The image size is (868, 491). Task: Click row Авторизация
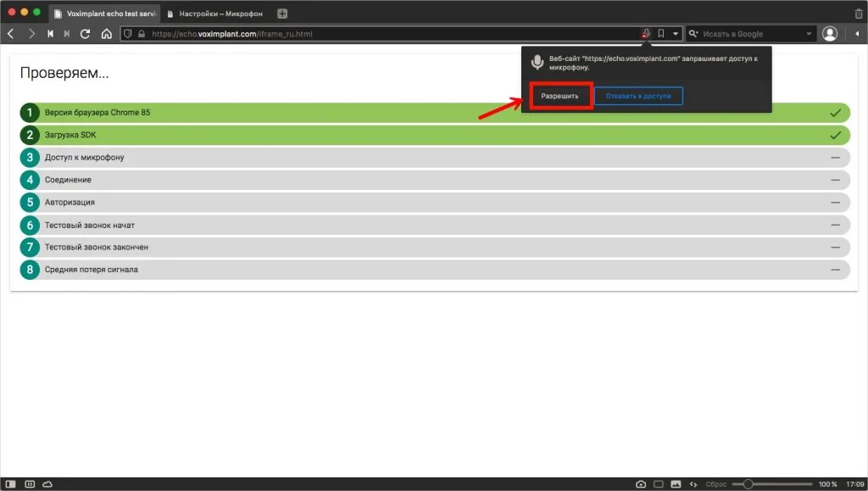pos(435,202)
